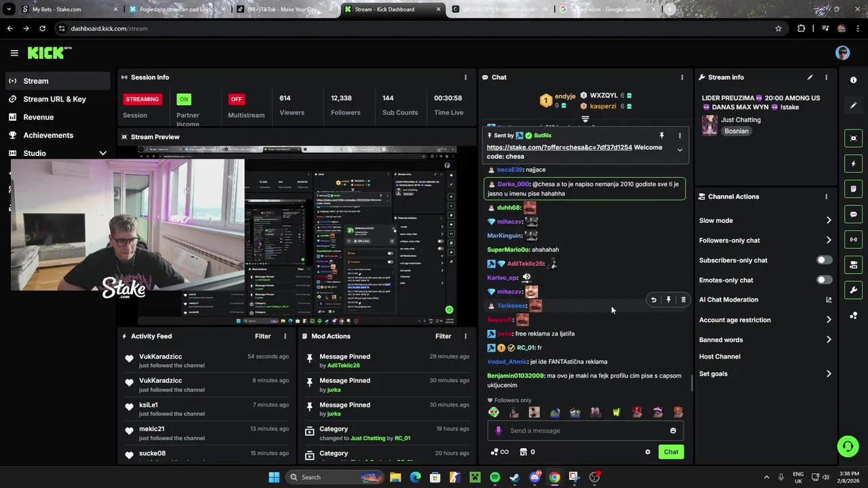Open Discord from the taskbar
The image size is (868, 488).
pos(534,477)
